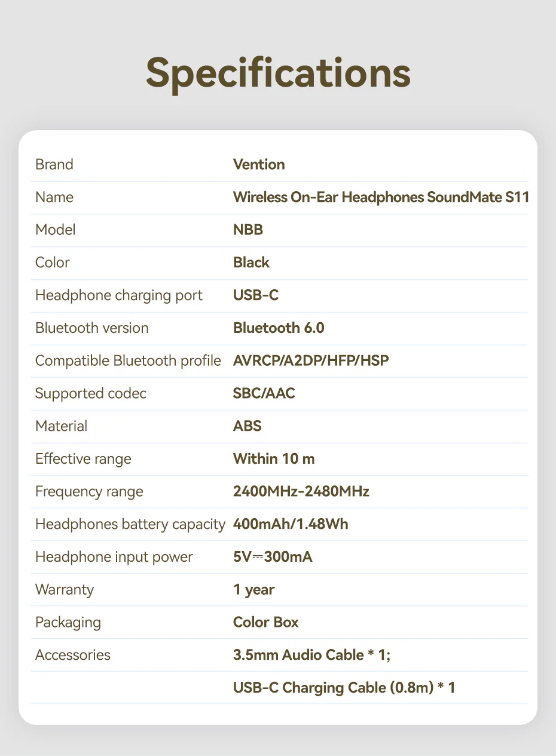Click the Color label
This screenshot has width=556, height=756.
[x=53, y=262]
